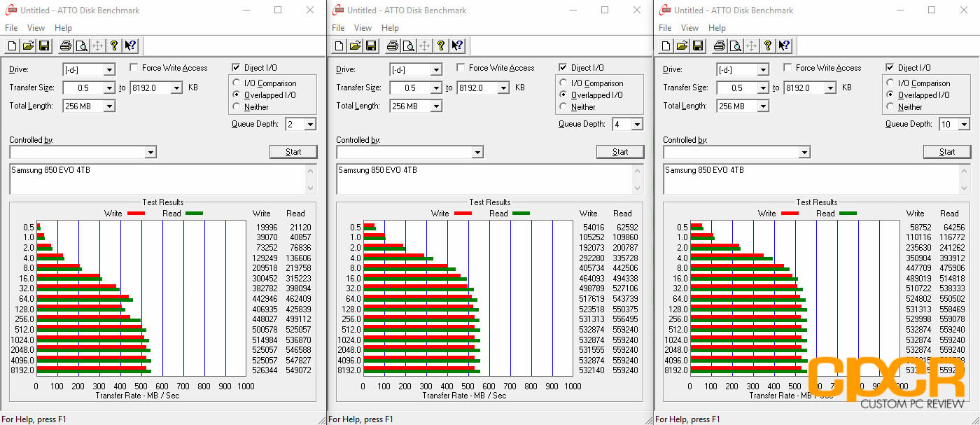Click the New icon in the middle window
The height and width of the screenshot is (425, 980).
339,46
